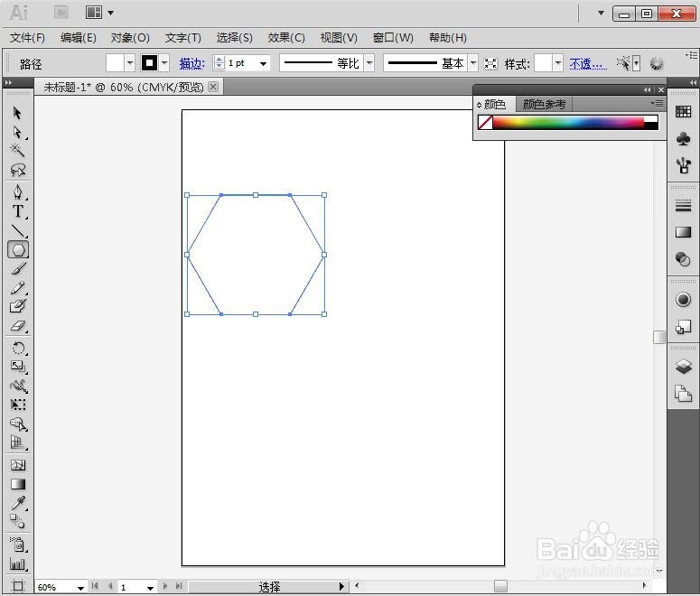Open the 基本 brush definition dropdown

(473, 63)
